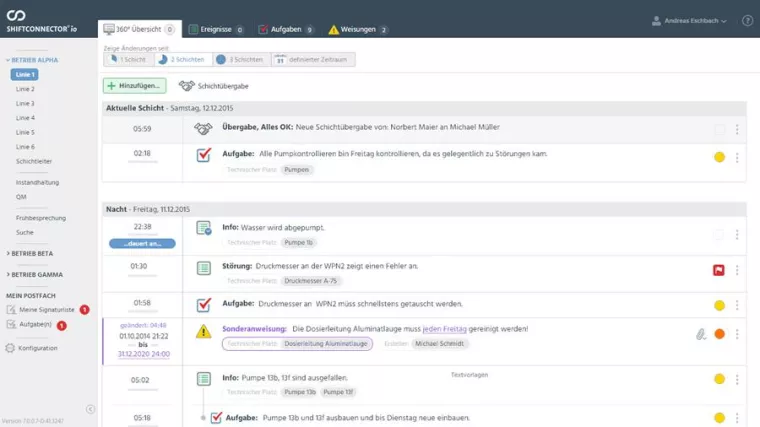Click the warning triangle icon of Sonderanweisung
Screen dimensions: 760x427
(203, 331)
